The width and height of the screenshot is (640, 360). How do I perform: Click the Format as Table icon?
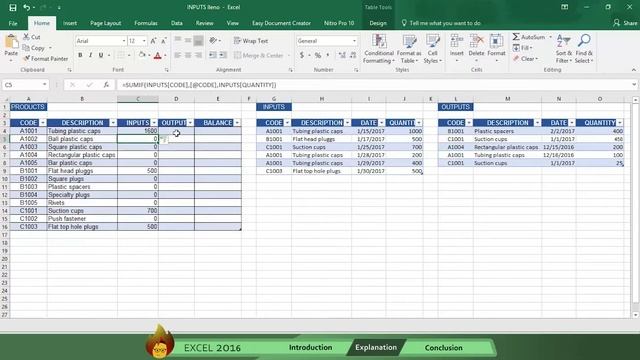point(409,41)
